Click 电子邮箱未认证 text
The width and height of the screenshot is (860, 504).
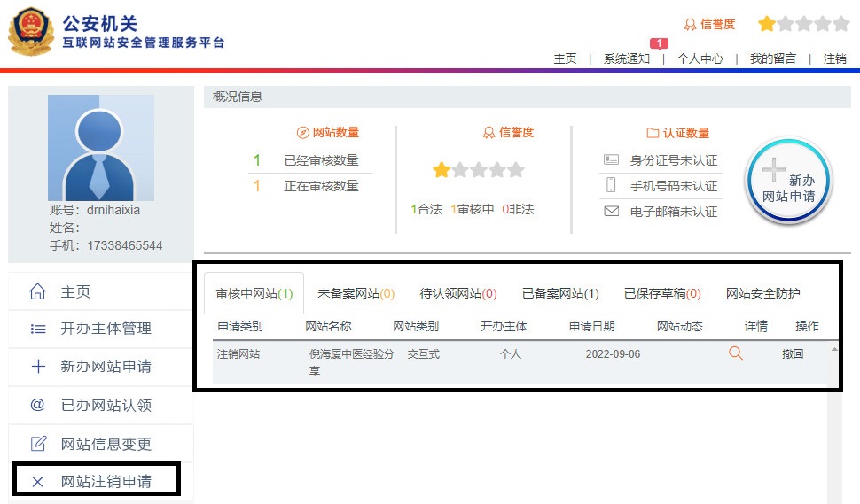[x=674, y=212]
